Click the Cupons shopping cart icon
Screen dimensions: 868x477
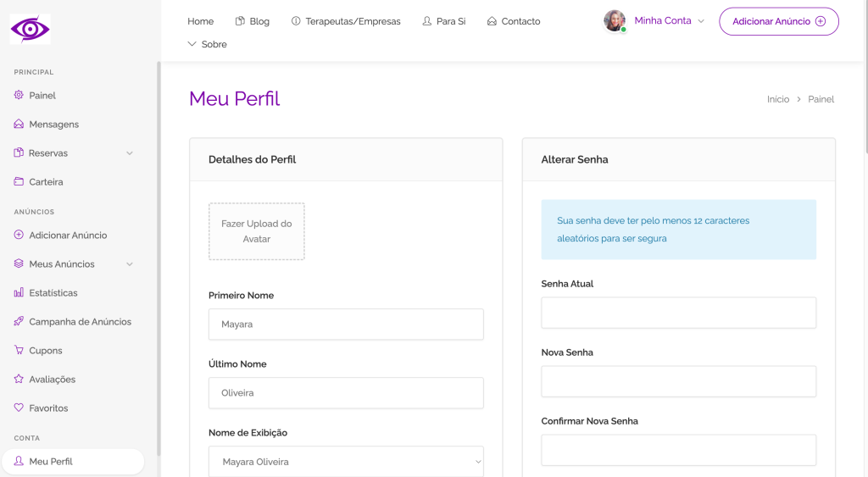(19, 351)
